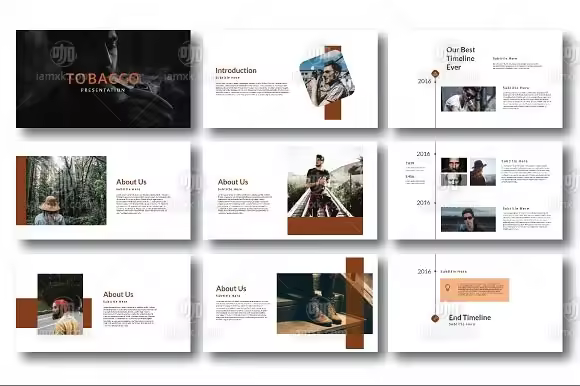The height and width of the screenshot is (386, 580).
Task: Select the Our Best Timeline Ever slide
Action: pos(475,79)
